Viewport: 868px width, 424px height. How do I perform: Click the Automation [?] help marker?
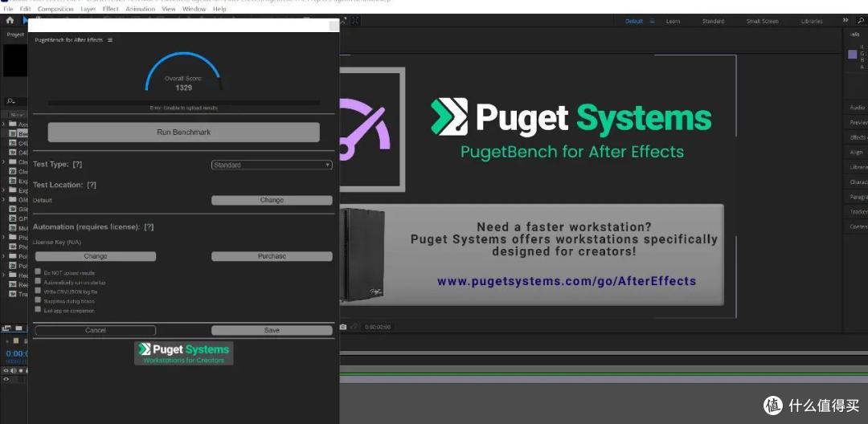149,226
